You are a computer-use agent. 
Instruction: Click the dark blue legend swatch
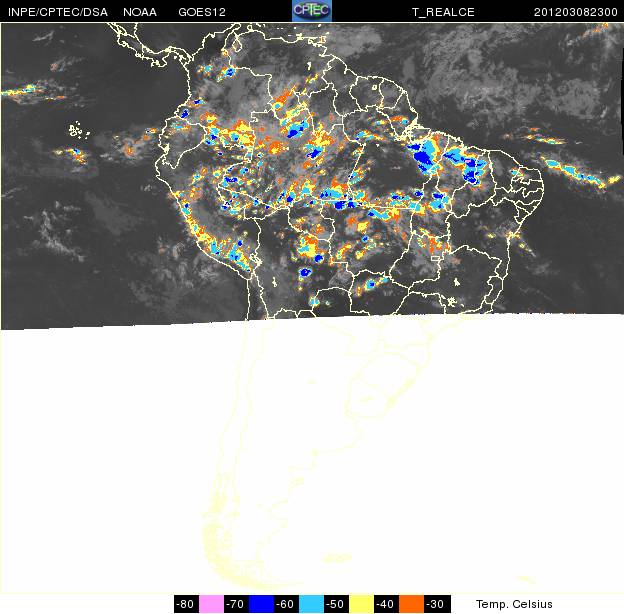coord(261,604)
